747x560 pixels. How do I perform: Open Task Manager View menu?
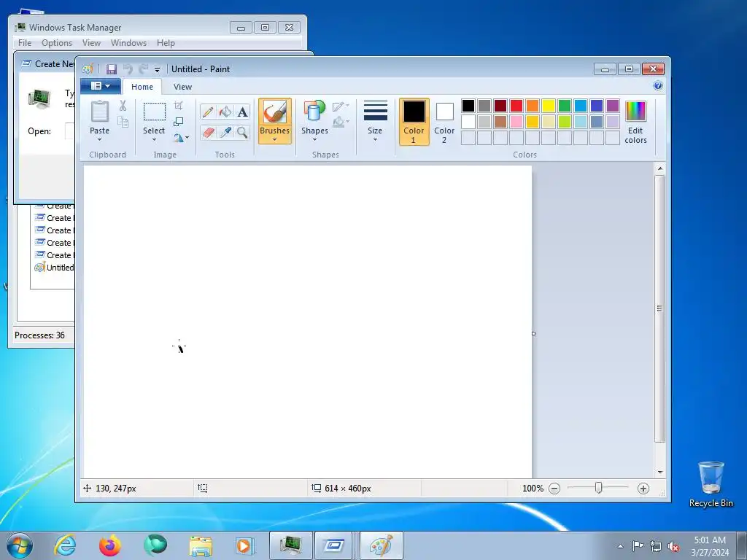pos(91,43)
